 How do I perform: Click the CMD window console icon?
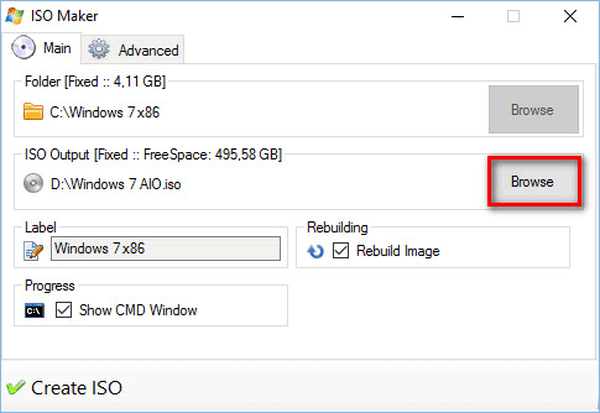pyautogui.click(x=35, y=310)
